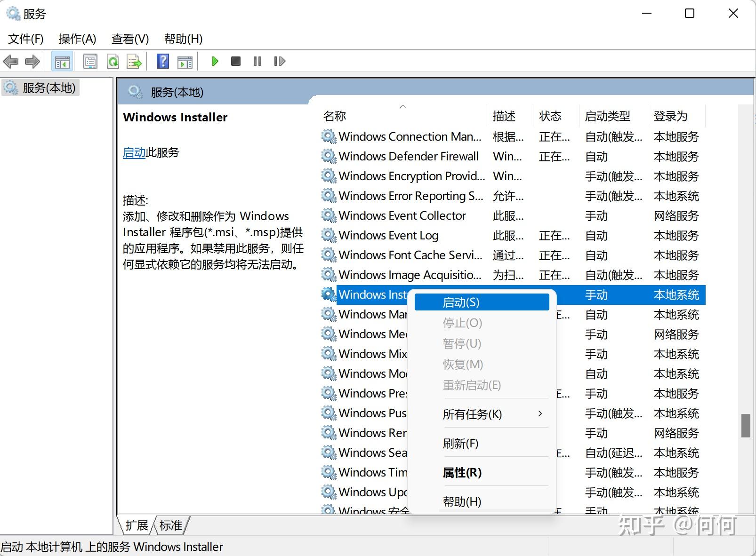
Task: Click gear icon beside Windows Font Cache Service
Action: coord(328,255)
